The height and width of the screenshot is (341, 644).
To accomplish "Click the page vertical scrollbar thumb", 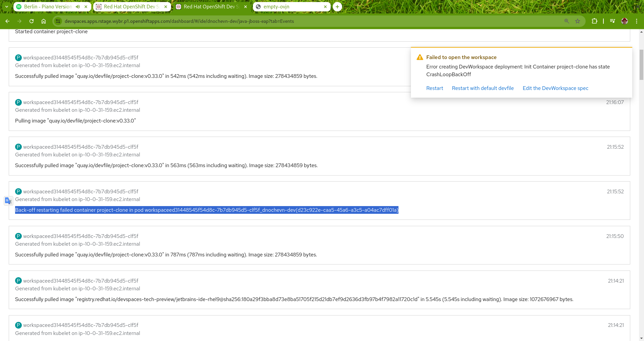I will coord(641,65).
